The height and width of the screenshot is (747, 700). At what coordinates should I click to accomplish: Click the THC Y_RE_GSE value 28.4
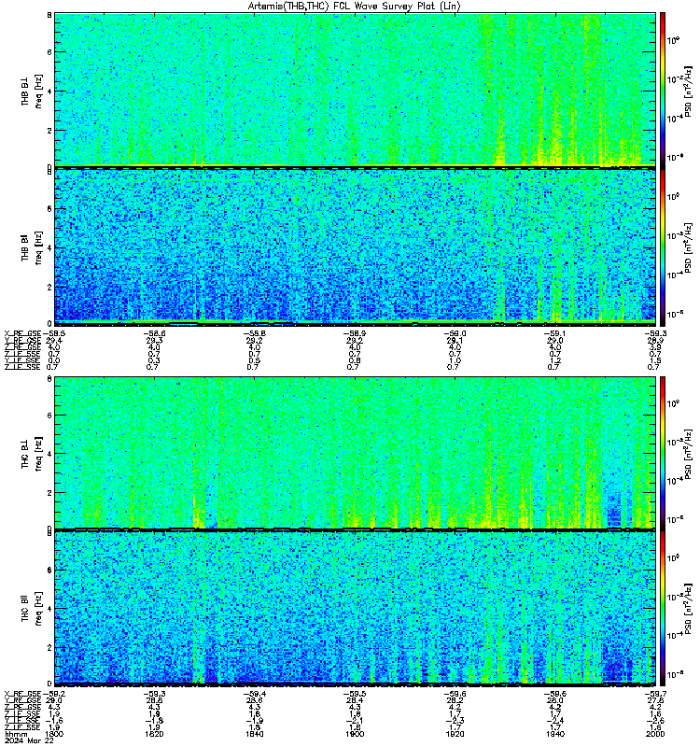(355, 701)
